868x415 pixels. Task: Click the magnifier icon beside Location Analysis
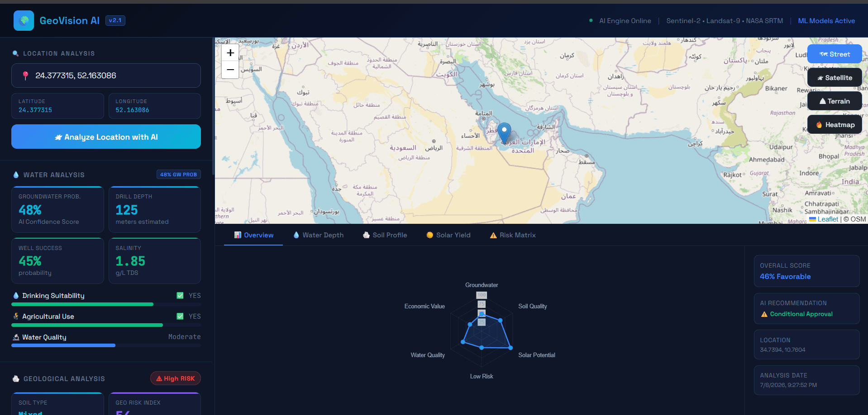point(15,53)
